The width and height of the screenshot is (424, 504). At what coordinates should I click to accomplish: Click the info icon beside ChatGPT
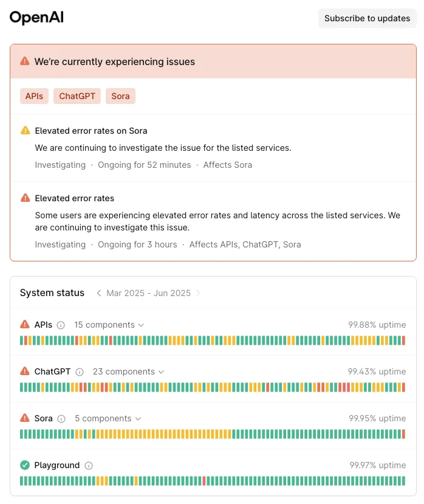coord(80,372)
